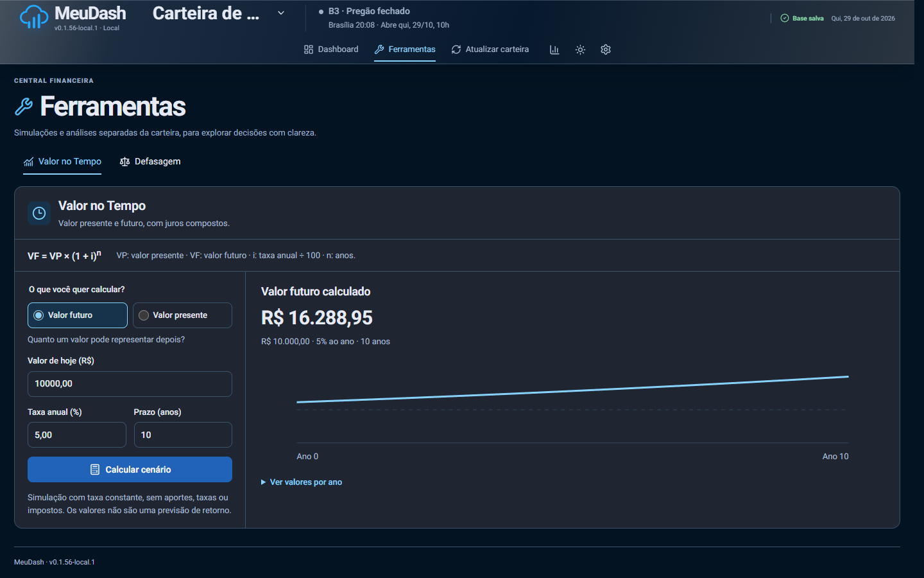Screen dimensions: 924x578
Task: Click the clock icon beside Valor no Tempo
Action: pyautogui.click(x=39, y=213)
